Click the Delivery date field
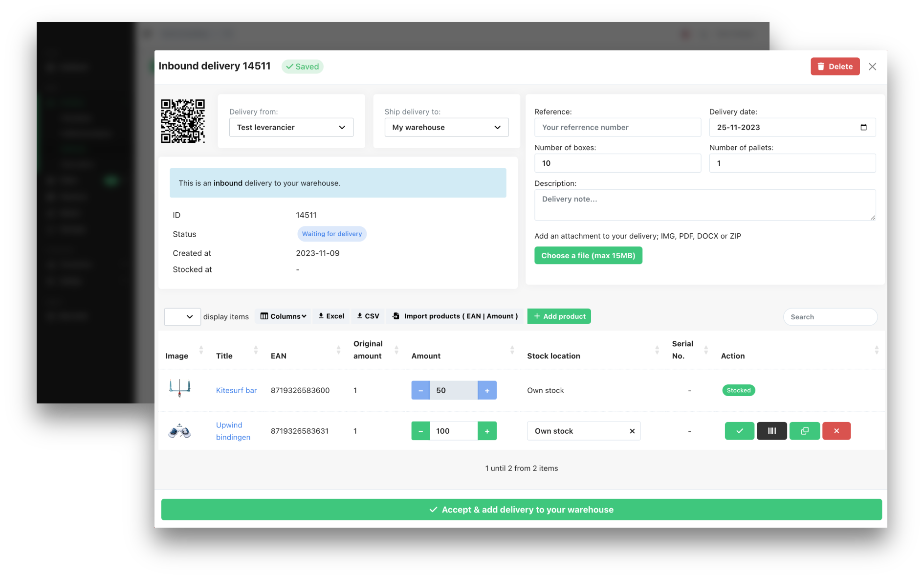 tap(792, 127)
